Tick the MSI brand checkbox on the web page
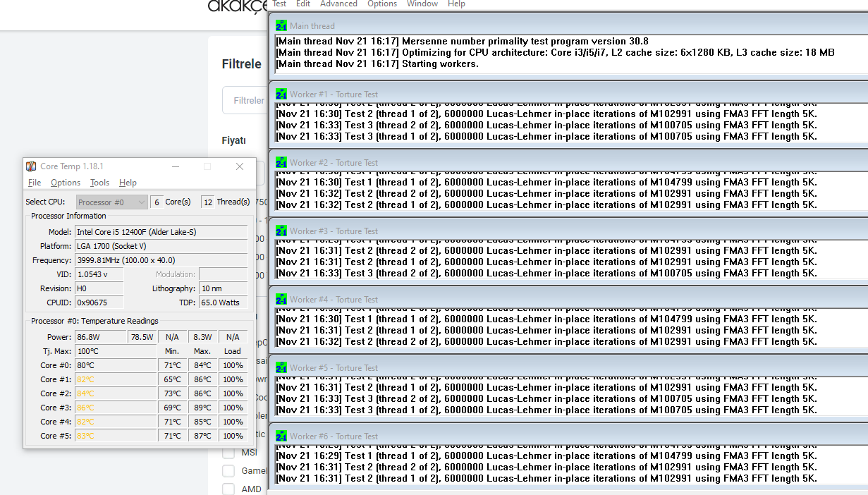This screenshot has width=868, height=495. [x=228, y=452]
